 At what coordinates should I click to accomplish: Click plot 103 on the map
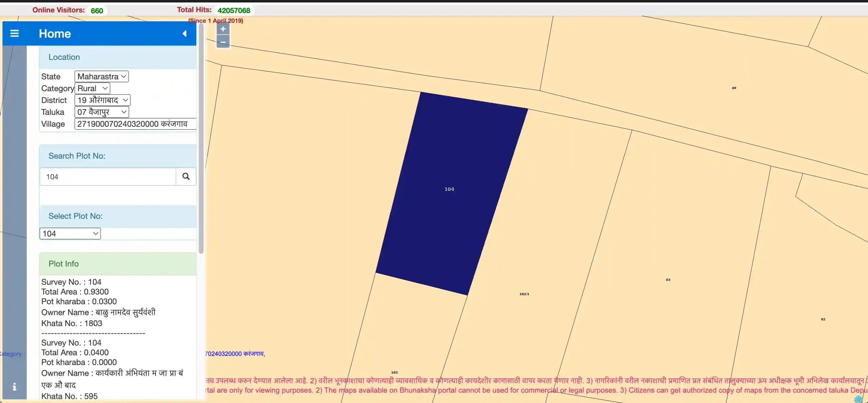394,372
